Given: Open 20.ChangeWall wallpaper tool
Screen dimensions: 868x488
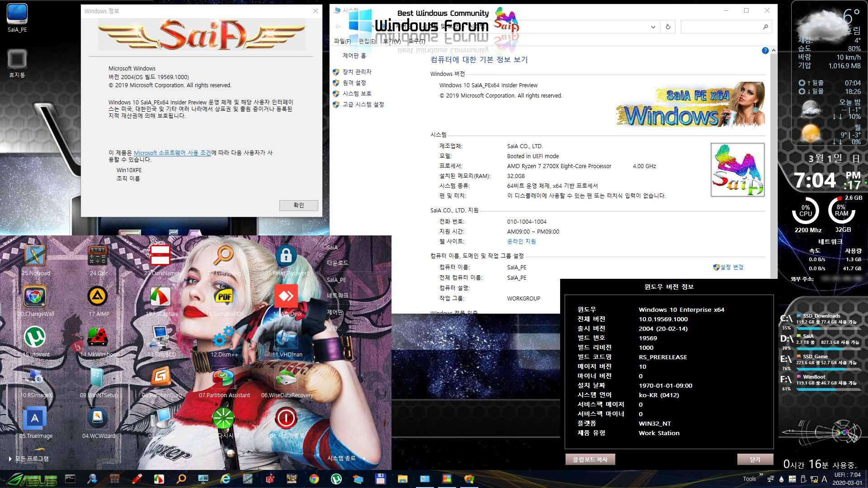Looking at the screenshot, I should [35, 296].
